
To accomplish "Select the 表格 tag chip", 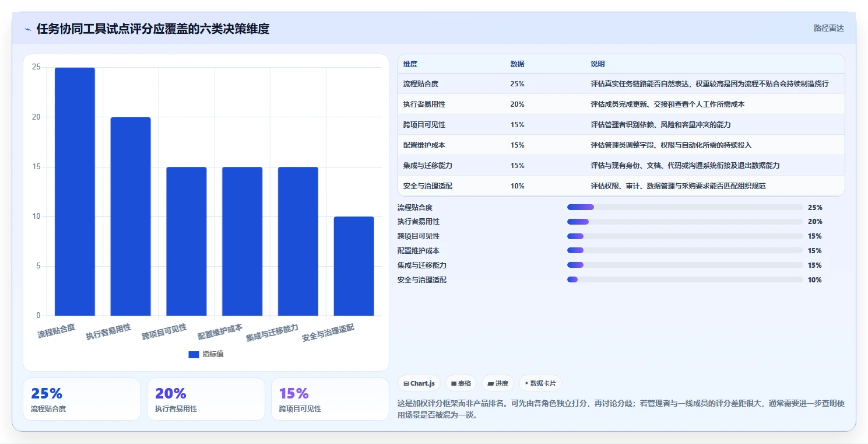I will (x=461, y=383).
